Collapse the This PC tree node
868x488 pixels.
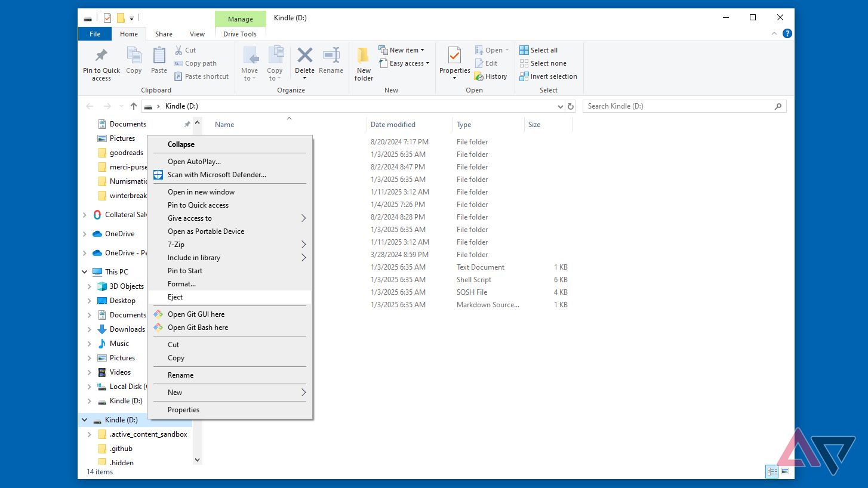pos(84,272)
